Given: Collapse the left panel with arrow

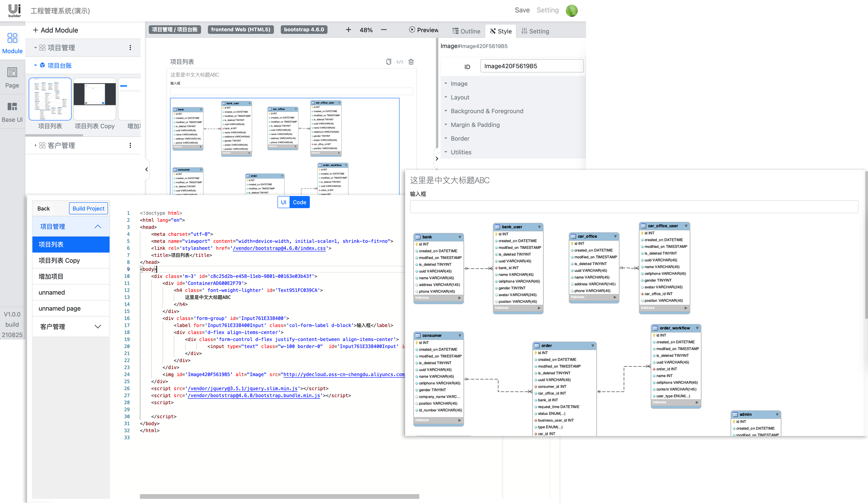Looking at the screenshot, I should pyautogui.click(x=147, y=169).
